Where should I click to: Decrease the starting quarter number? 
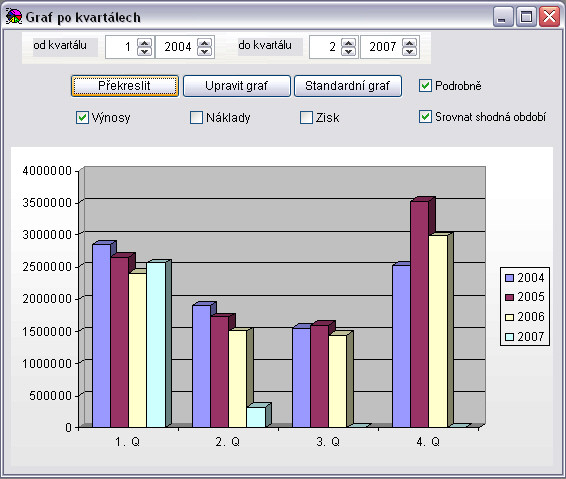click(145, 51)
